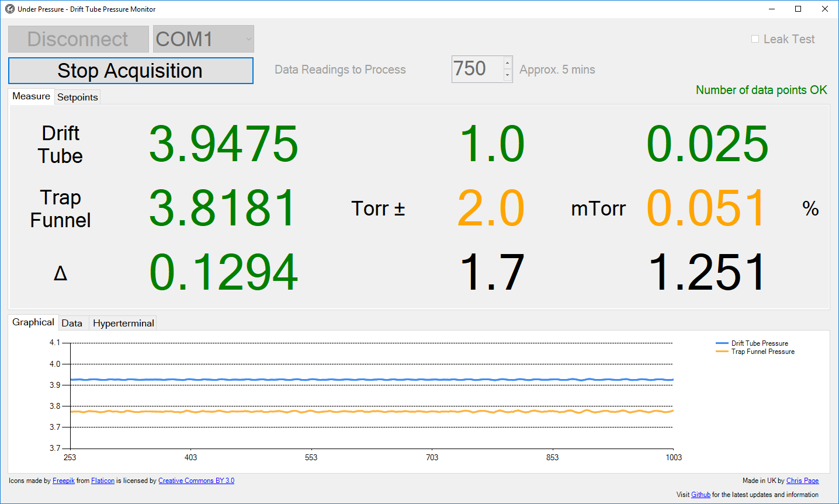Click the Disconnect button

point(78,39)
